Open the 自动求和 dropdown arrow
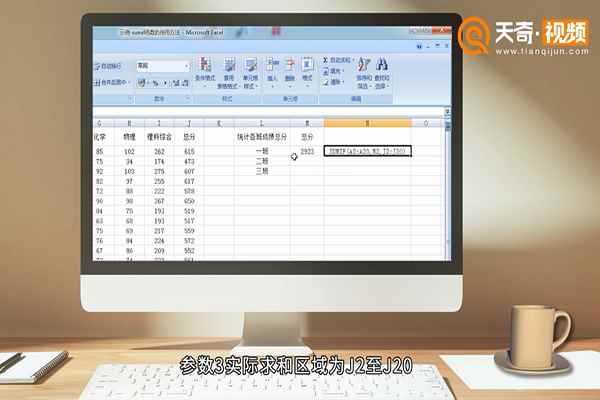This screenshot has width=600, height=400. pyautogui.click(x=352, y=60)
